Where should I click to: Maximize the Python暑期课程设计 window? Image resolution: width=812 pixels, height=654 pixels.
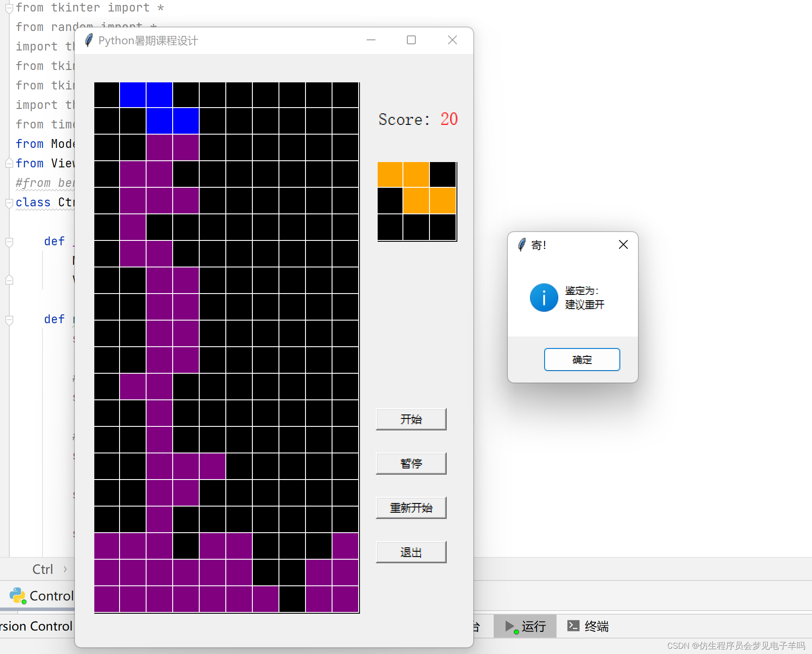tap(411, 40)
